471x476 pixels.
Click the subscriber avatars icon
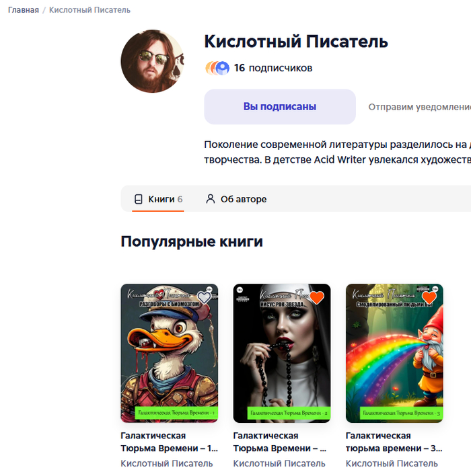217,68
